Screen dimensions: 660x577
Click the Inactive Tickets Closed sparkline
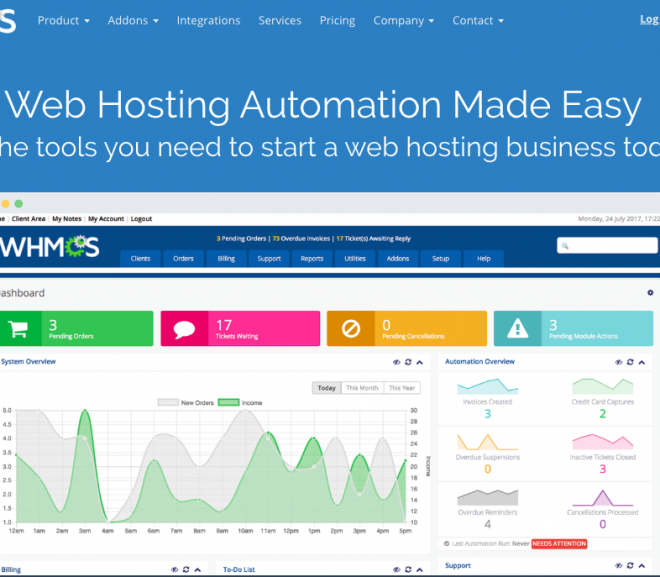coord(602,442)
